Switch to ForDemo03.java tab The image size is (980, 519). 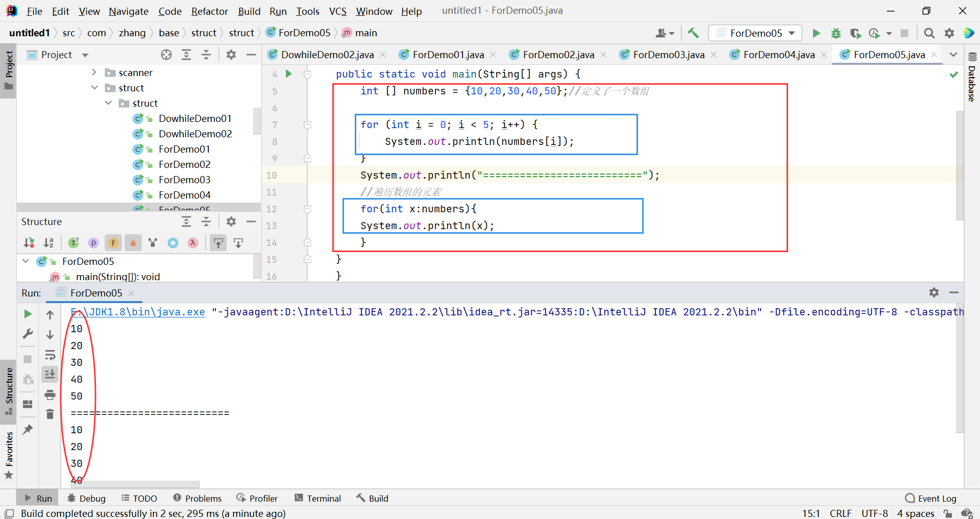(x=669, y=55)
